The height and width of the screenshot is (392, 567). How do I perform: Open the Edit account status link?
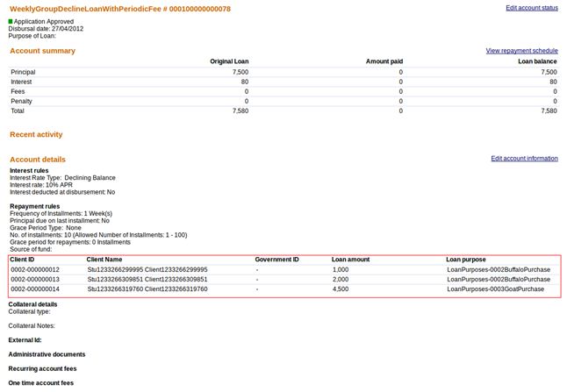point(531,8)
